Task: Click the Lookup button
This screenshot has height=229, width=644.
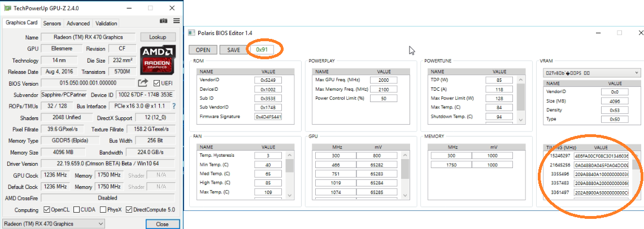Action: coord(157,37)
